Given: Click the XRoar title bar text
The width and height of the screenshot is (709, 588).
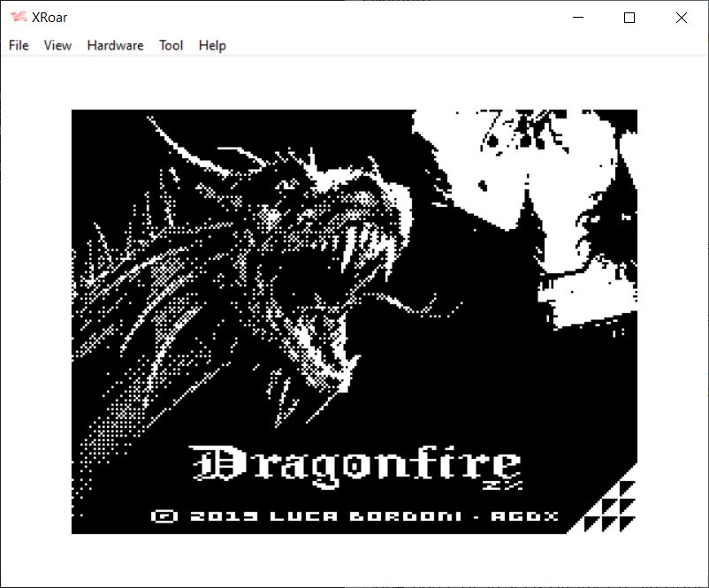Looking at the screenshot, I should coord(50,18).
